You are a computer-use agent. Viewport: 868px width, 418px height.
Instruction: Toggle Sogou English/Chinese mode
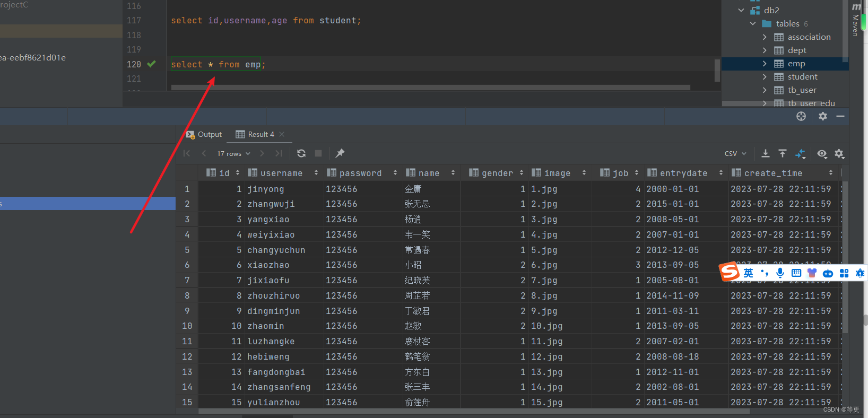(x=748, y=273)
